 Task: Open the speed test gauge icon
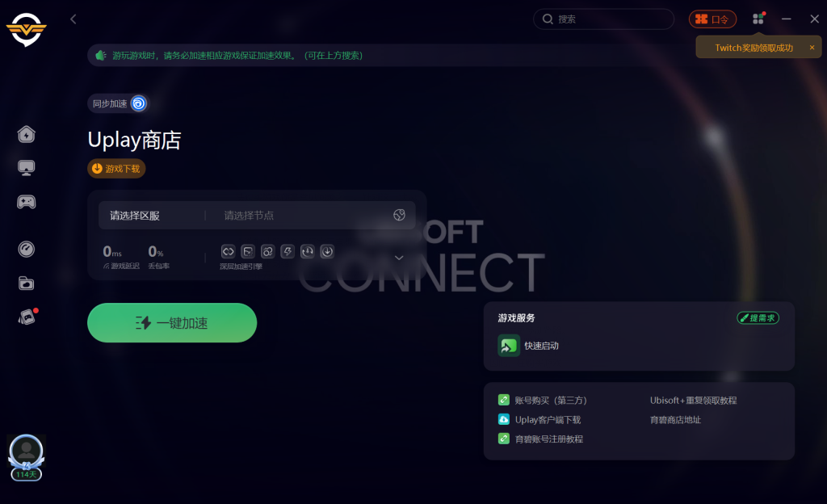(x=27, y=249)
